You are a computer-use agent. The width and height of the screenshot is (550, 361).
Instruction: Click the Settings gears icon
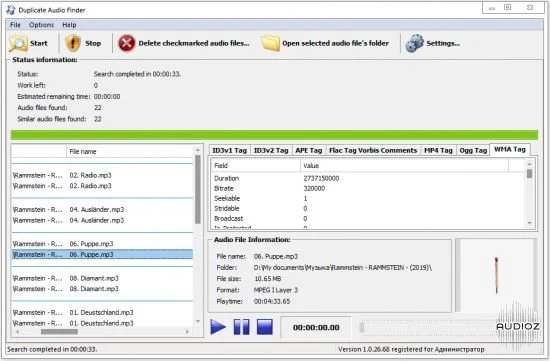click(x=415, y=44)
